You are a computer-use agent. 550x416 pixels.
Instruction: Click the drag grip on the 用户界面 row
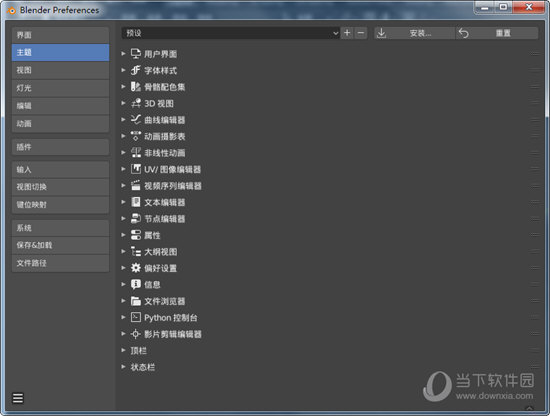pyautogui.click(x=535, y=54)
